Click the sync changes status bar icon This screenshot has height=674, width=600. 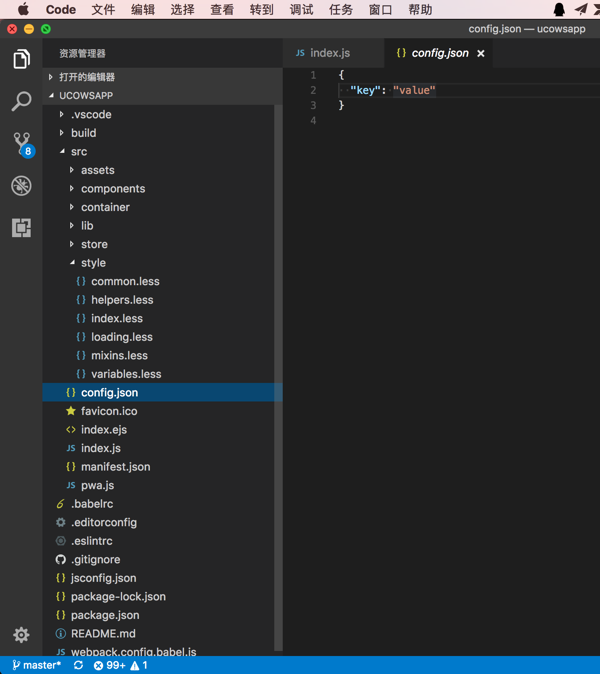point(78,665)
